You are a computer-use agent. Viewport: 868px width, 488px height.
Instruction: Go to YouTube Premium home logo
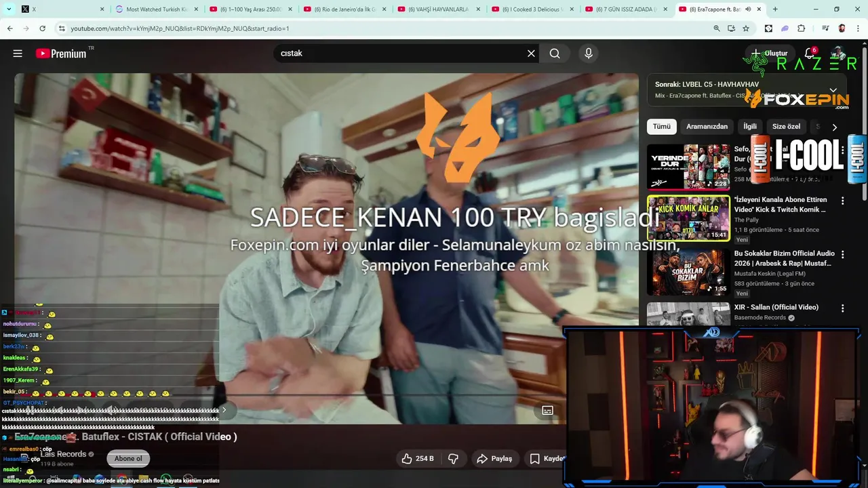(x=61, y=54)
